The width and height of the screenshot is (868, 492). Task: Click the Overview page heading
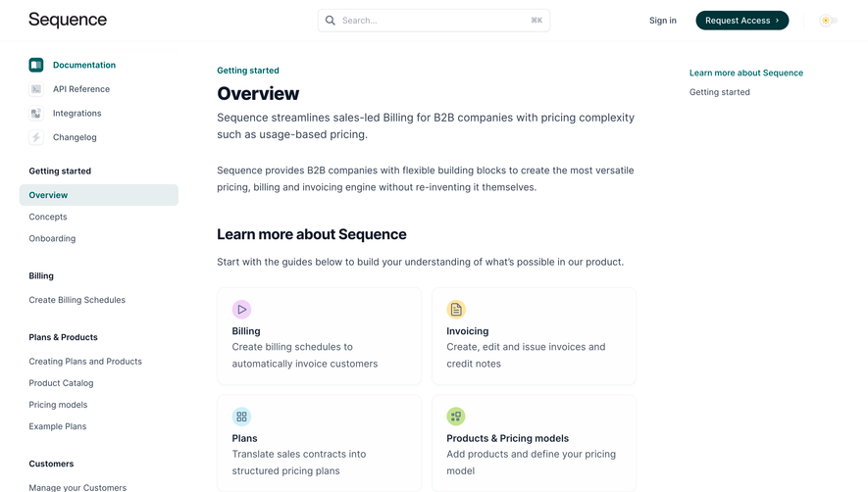[258, 93]
